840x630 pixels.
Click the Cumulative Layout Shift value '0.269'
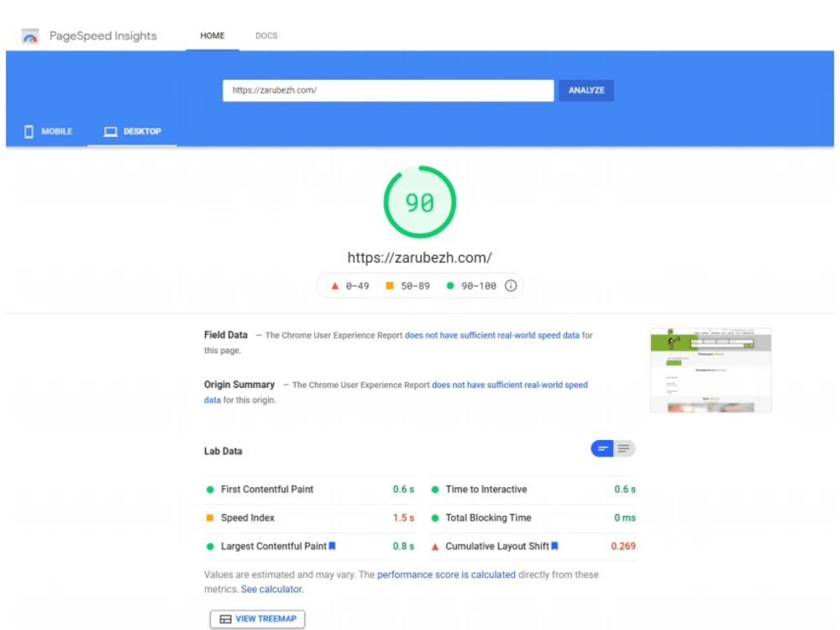click(x=623, y=547)
